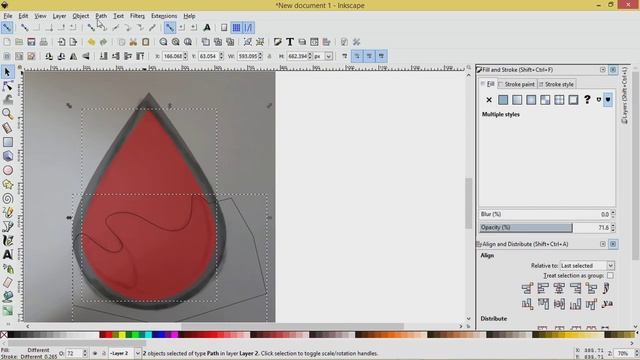This screenshot has height=360, width=640.
Task: Click the status bar O opacity field
Action: (74, 353)
